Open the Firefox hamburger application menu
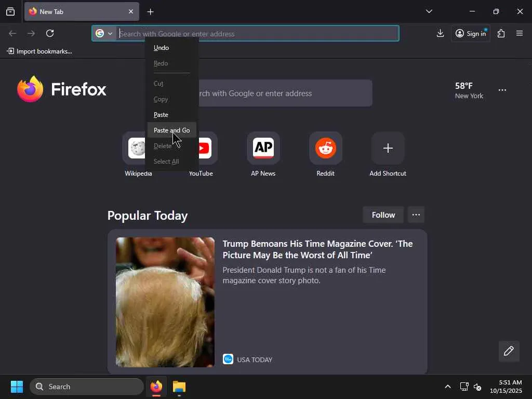Screen dimensions: 532x399 (520, 33)
